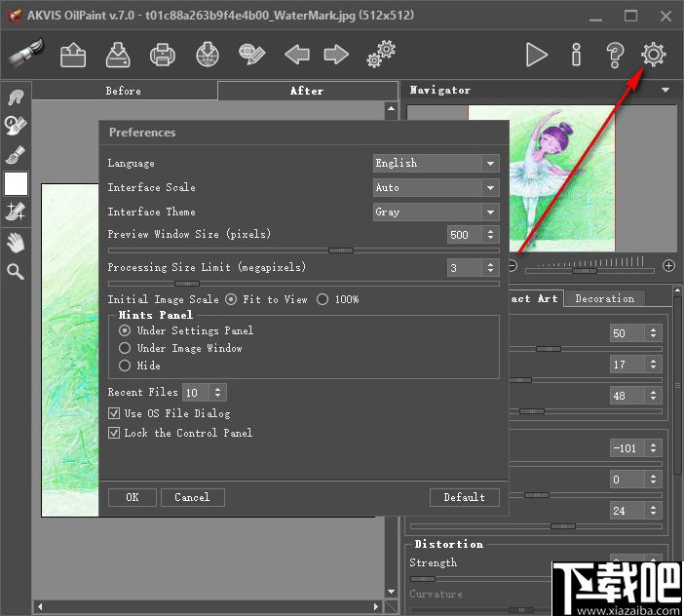Select Fit to View radio button

coord(231,299)
